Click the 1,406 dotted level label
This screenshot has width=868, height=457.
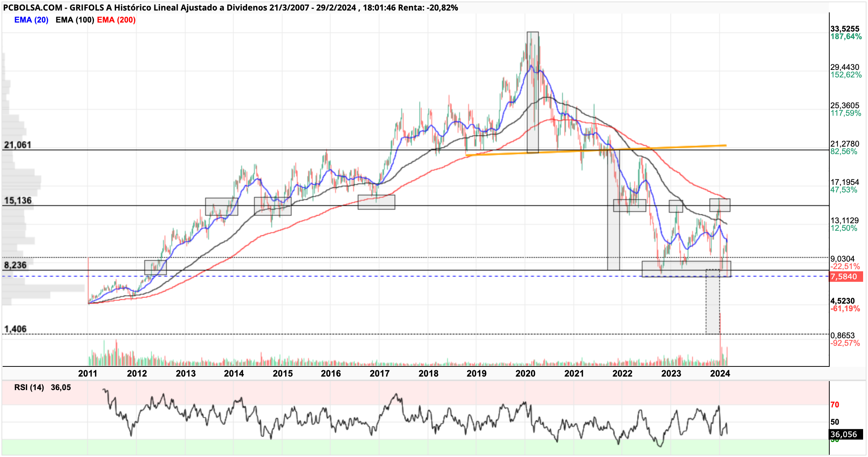(x=15, y=329)
